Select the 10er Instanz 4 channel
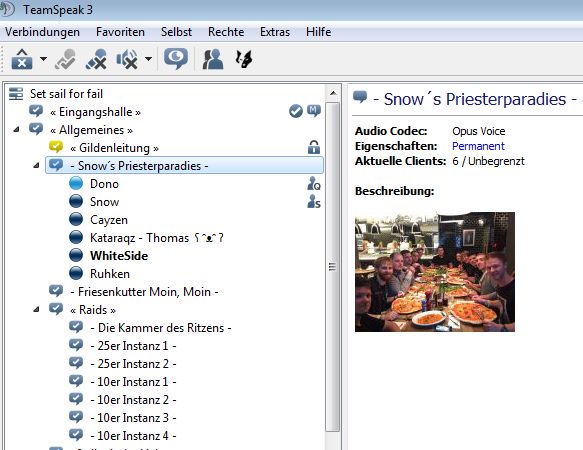 coord(133,435)
